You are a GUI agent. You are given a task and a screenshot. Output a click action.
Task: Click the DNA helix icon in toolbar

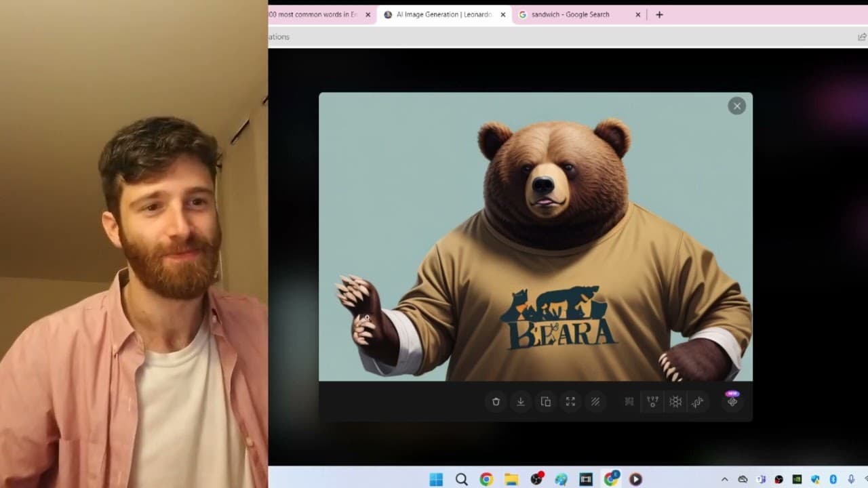coord(698,402)
